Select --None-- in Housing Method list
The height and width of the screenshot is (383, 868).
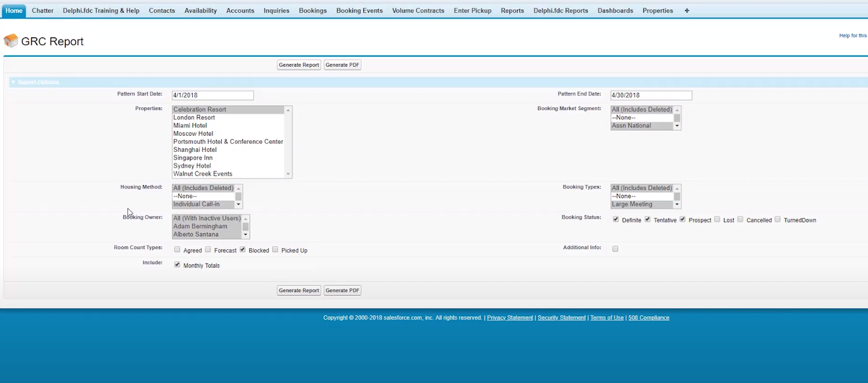203,196
